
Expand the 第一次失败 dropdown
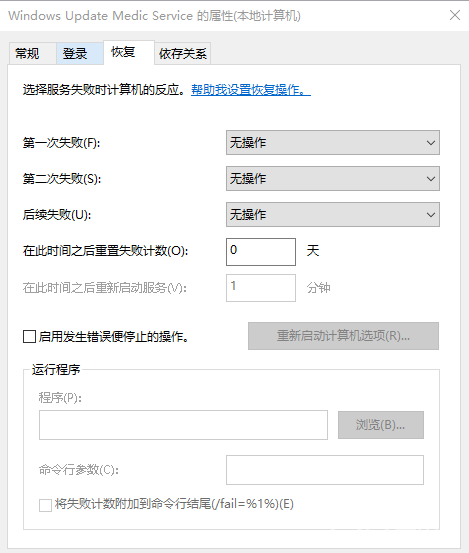tap(333, 142)
